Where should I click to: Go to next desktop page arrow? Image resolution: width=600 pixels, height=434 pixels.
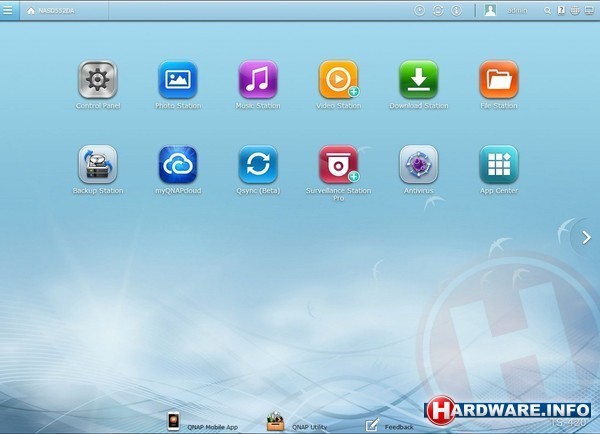click(x=586, y=238)
